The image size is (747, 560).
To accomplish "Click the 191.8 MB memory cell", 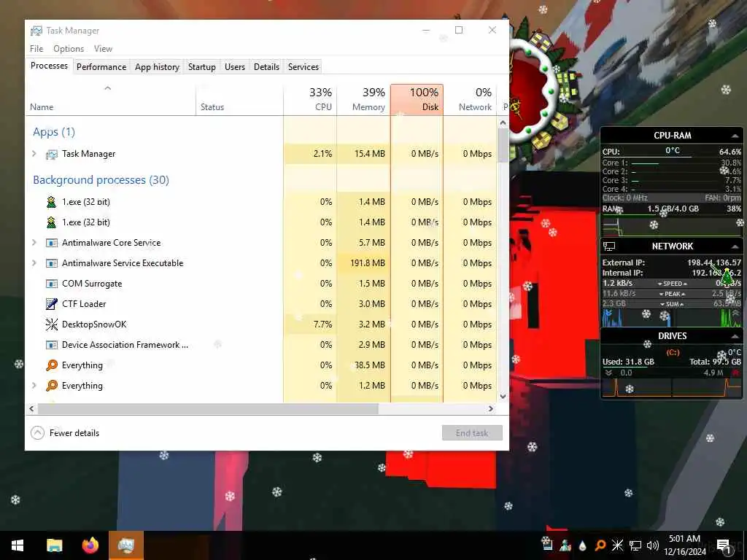I will [x=363, y=262].
